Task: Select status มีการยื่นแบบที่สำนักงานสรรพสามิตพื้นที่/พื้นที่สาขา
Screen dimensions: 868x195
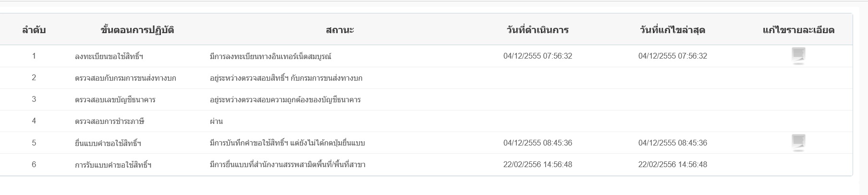Action: (288, 165)
